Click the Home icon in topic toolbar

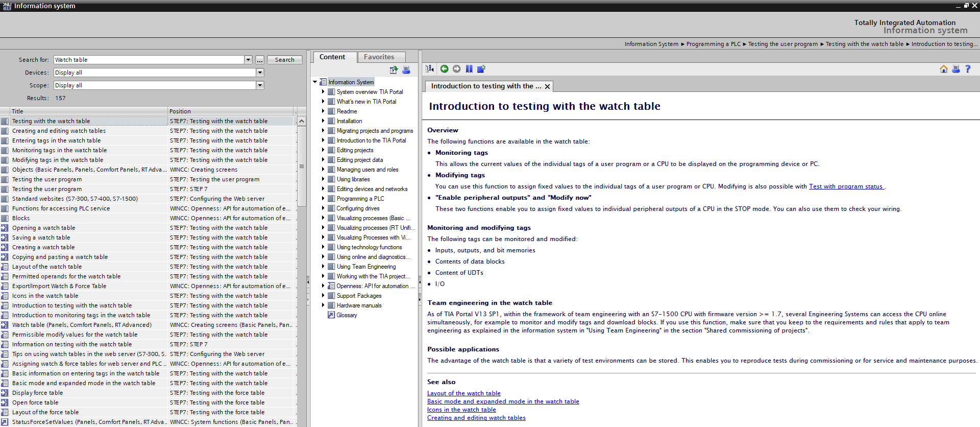click(943, 69)
